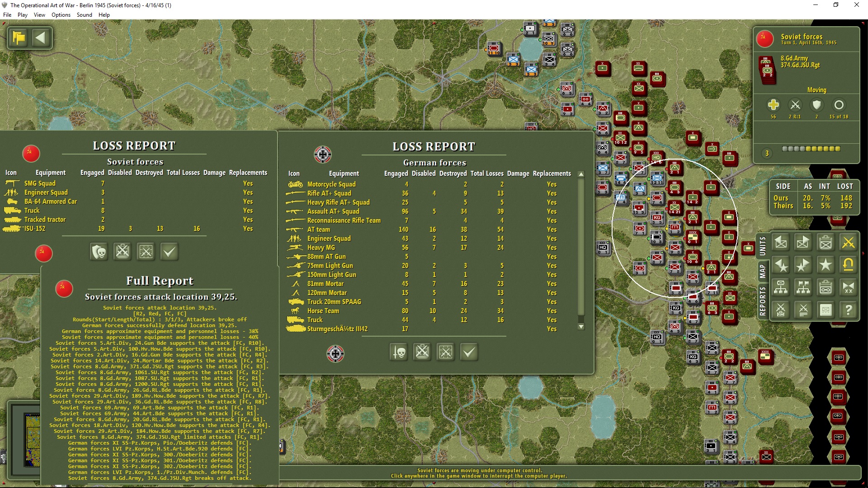Viewport: 868px width, 488px height.
Task: Click the yellow crossed swords attack button
Action: point(849,243)
